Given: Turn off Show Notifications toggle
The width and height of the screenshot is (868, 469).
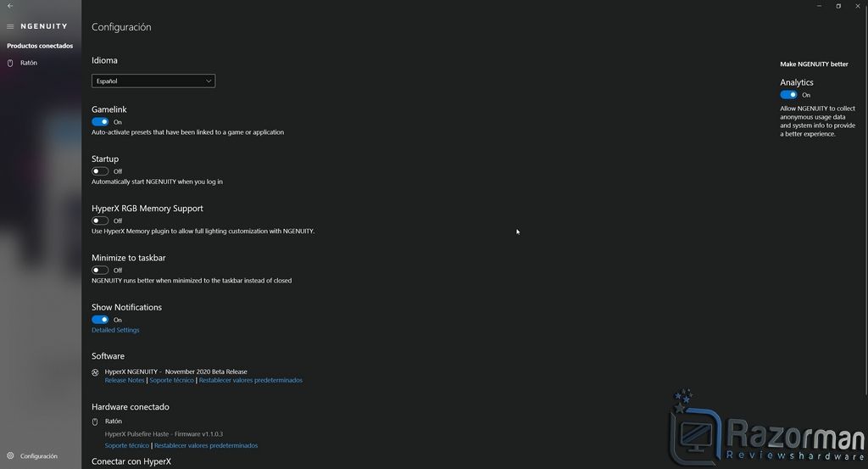Looking at the screenshot, I should [100, 320].
